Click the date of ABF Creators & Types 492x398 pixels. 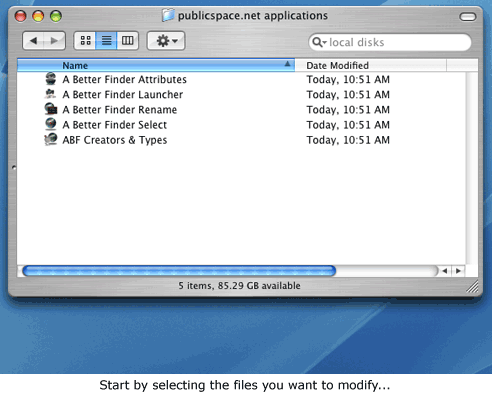348,140
